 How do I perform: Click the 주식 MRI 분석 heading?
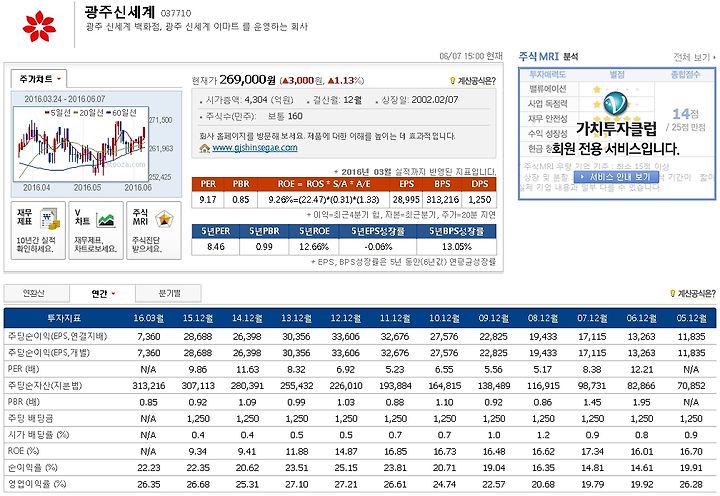click(548, 56)
